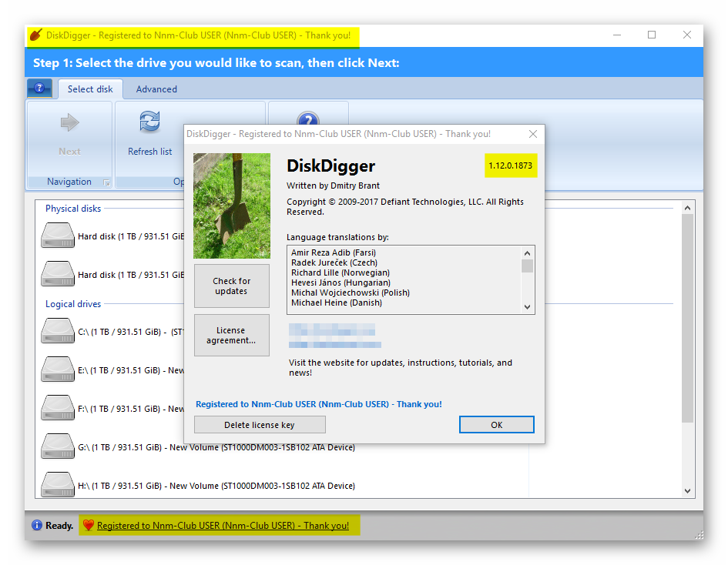Select Radek Jureček (Czech) in the translators list
Image resolution: width=728 pixels, height=565 pixels.
pyautogui.click(x=334, y=262)
